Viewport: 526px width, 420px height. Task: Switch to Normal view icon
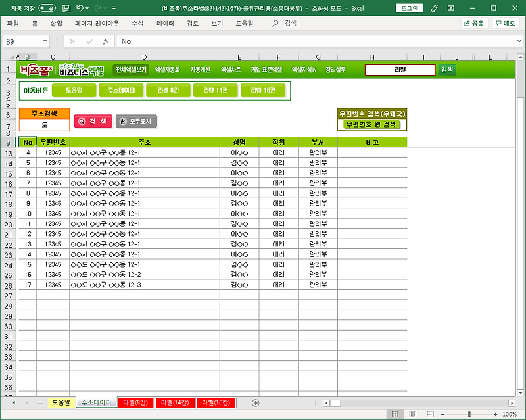tap(395, 414)
